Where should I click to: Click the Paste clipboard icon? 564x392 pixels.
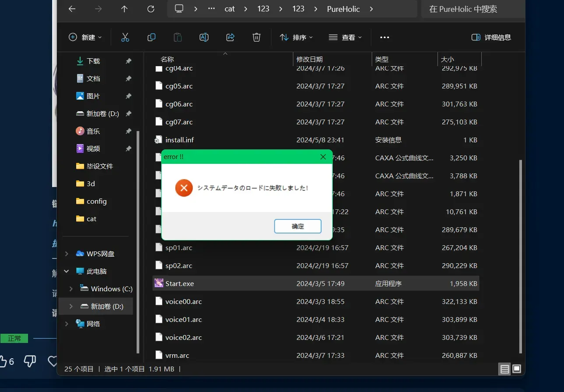[x=178, y=37]
